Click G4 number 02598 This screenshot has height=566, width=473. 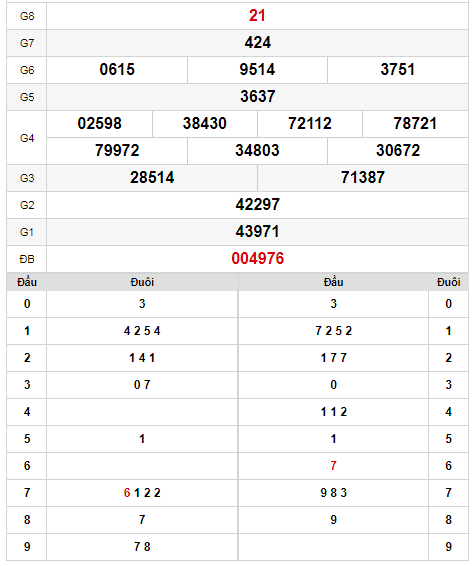pos(99,124)
